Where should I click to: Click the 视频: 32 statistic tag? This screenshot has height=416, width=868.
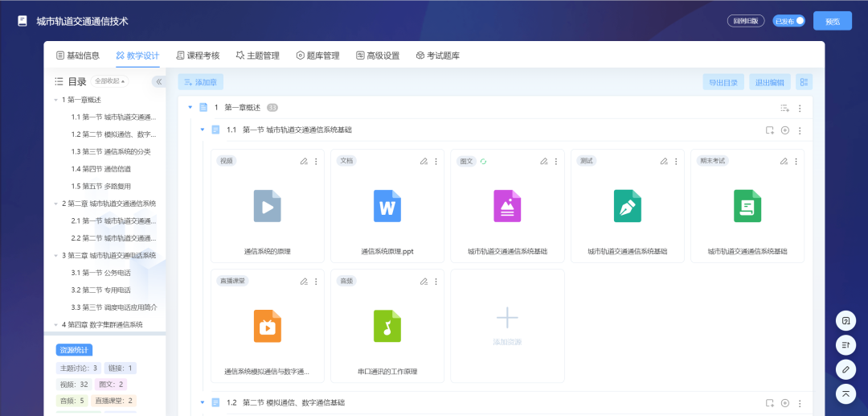pos(74,385)
